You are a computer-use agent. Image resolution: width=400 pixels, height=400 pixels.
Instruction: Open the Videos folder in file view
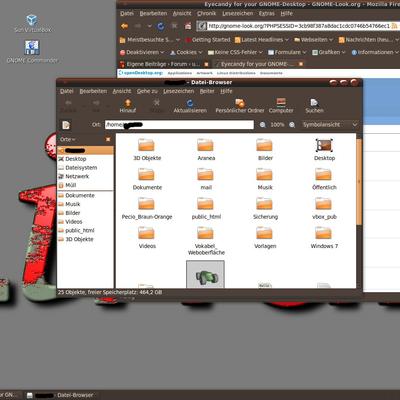tap(147, 238)
